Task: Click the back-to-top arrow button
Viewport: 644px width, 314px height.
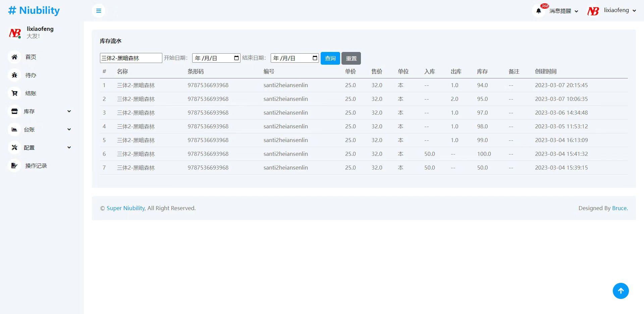Action: click(621, 291)
